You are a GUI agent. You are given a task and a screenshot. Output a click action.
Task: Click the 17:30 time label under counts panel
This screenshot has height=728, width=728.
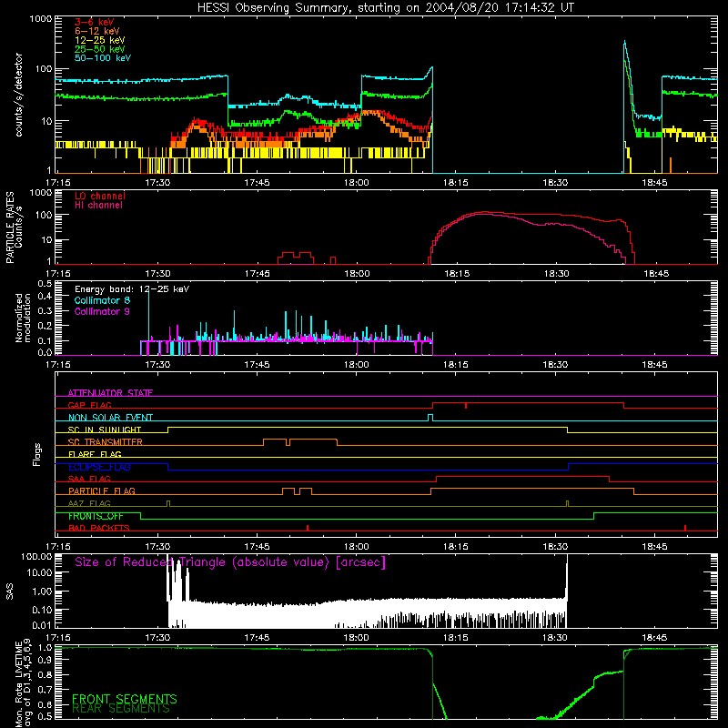click(x=157, y=183)
